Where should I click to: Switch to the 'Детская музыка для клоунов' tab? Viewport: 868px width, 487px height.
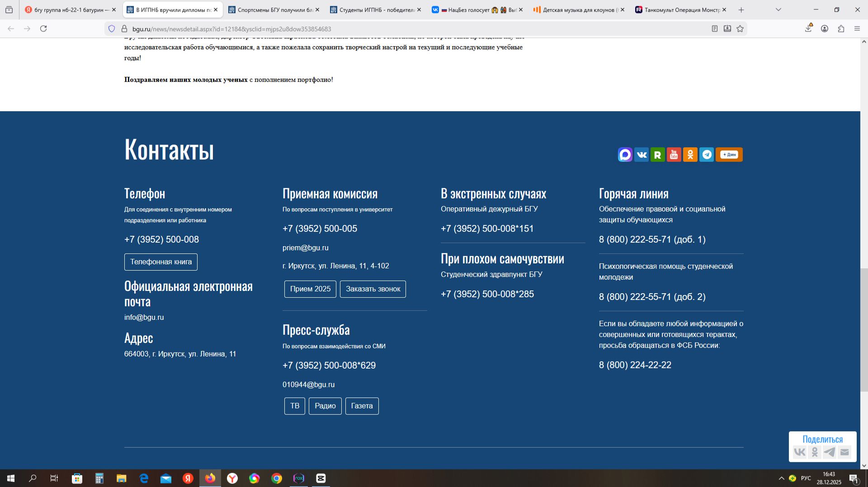click(580, 9)
